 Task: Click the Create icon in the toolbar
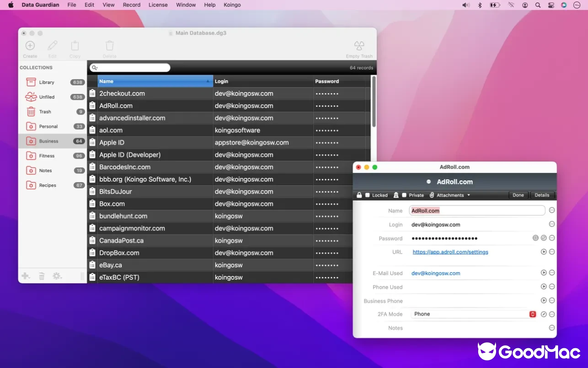(30, 46)
